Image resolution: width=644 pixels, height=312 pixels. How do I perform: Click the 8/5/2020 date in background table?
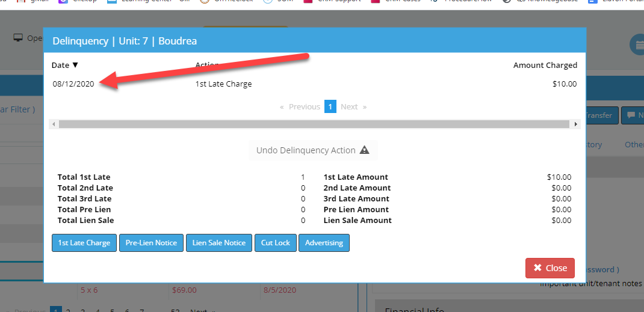(x=280, y=290)
